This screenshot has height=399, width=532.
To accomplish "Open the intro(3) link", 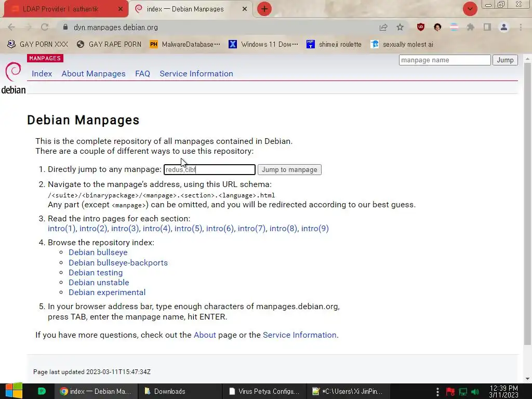I will [125, 229].
